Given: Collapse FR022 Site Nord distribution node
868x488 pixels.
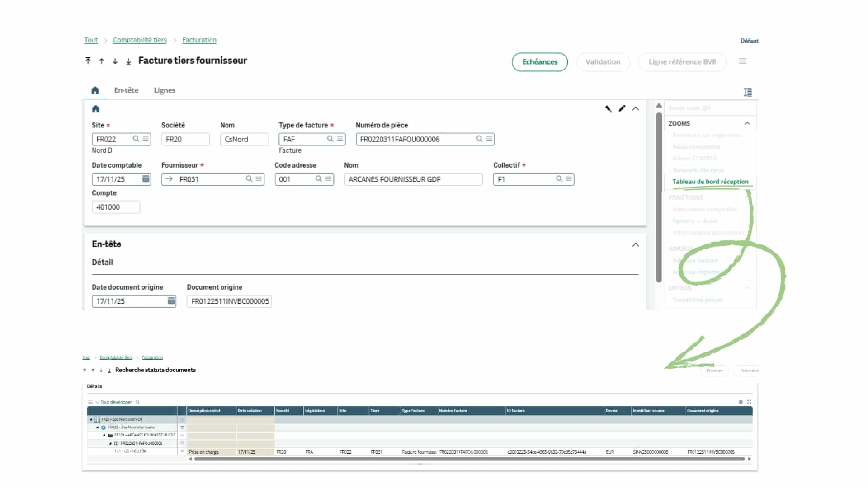Looking at the screenshot, I should point(97,427).
